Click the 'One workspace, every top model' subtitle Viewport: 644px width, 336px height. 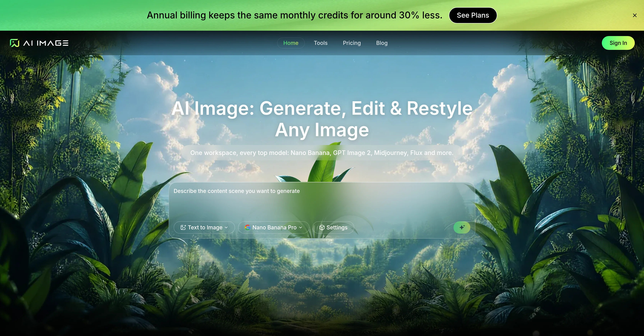(322, 153)
